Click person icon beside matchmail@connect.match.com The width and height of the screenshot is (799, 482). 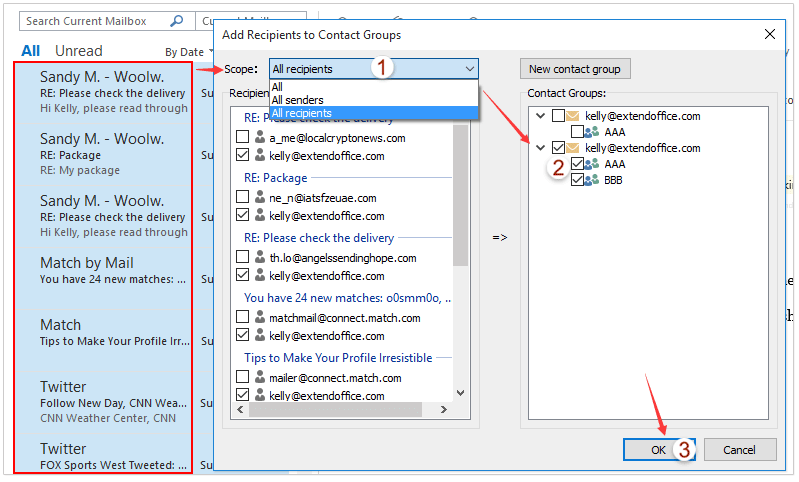pos(259,318)
